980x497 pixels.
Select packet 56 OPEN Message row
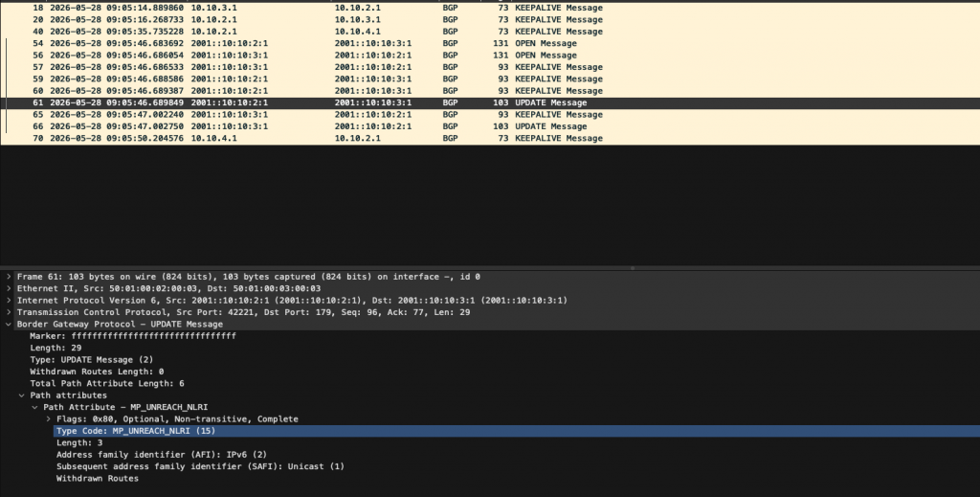point(490,55)
